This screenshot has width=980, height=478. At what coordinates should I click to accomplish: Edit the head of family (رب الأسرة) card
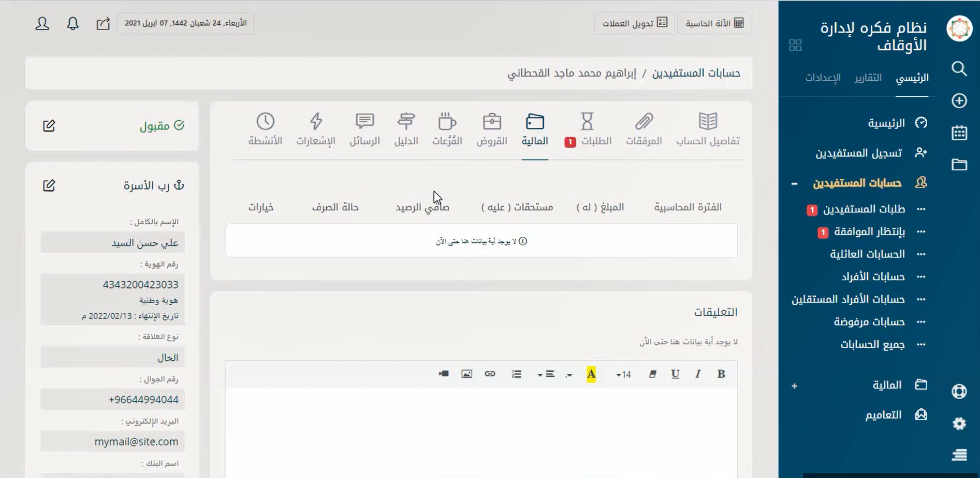[x=49, y=185]
